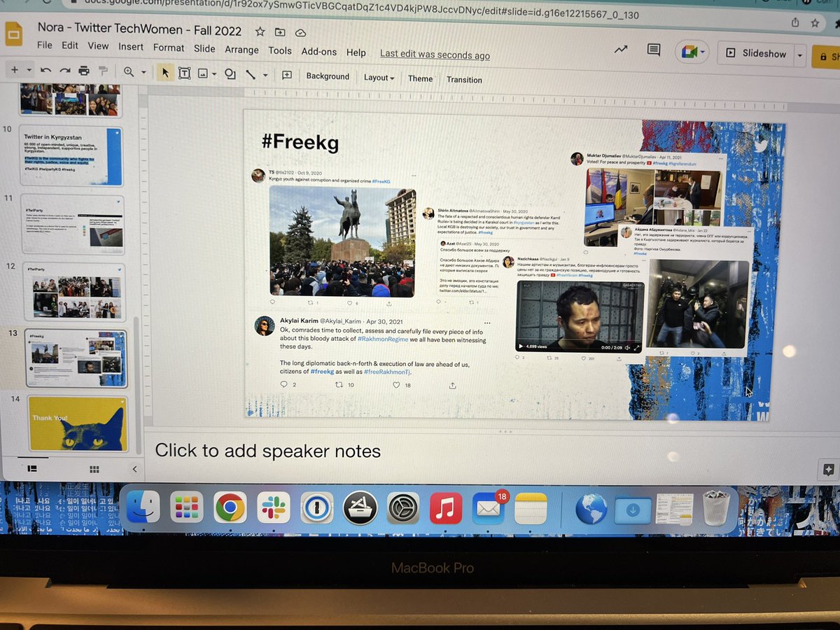This screenshot has width=840, height=630.
Task: Open the Format menu
Action: click(x=169, y=48)
